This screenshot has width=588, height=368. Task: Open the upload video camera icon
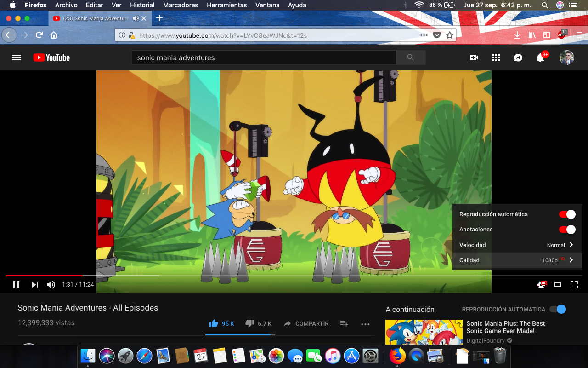(474, 57)
